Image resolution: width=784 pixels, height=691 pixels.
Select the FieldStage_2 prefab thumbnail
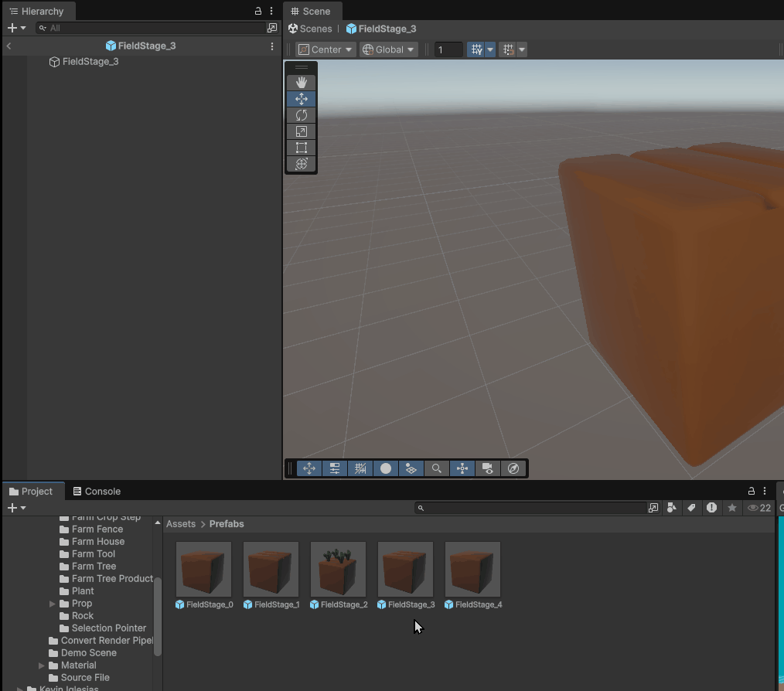click(x=338, y=569)
